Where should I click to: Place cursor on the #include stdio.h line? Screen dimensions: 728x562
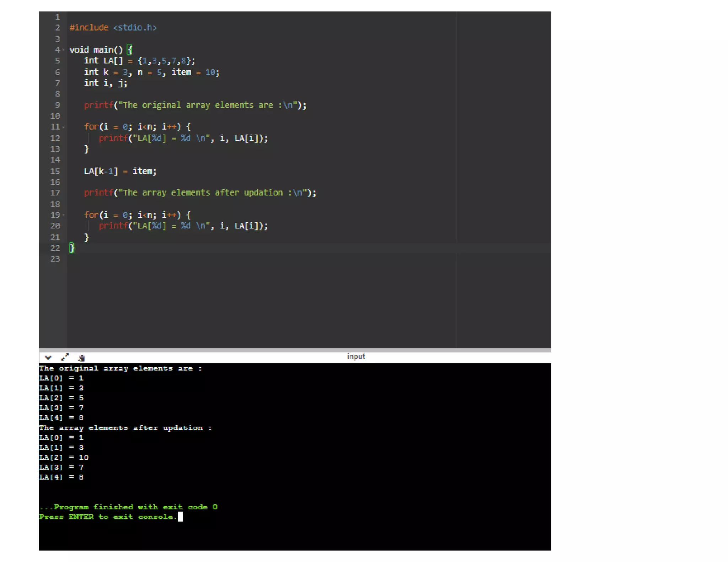pos(113,28)
